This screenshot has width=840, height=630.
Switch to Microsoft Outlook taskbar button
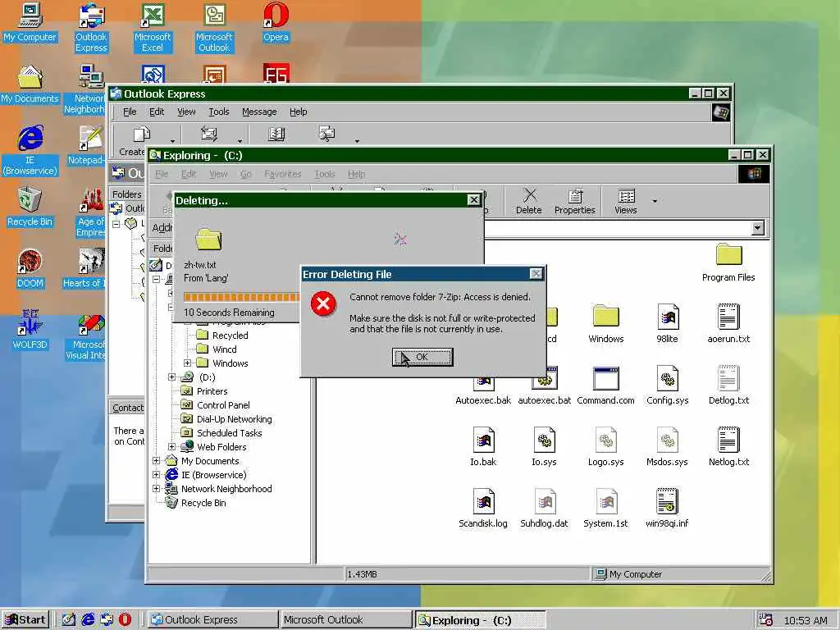[x=345, y=619]
